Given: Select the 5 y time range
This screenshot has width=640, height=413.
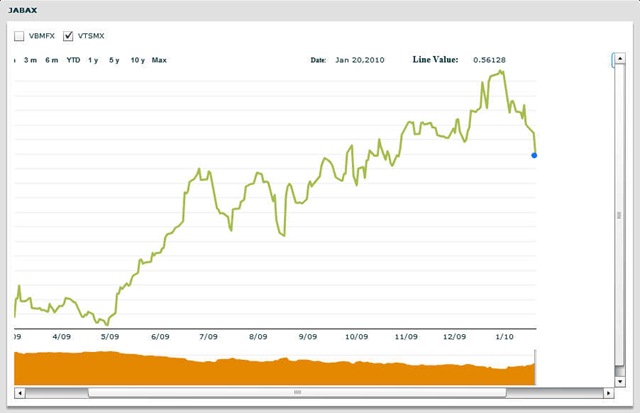Looking at the screenshot, I should coord(114,60).
